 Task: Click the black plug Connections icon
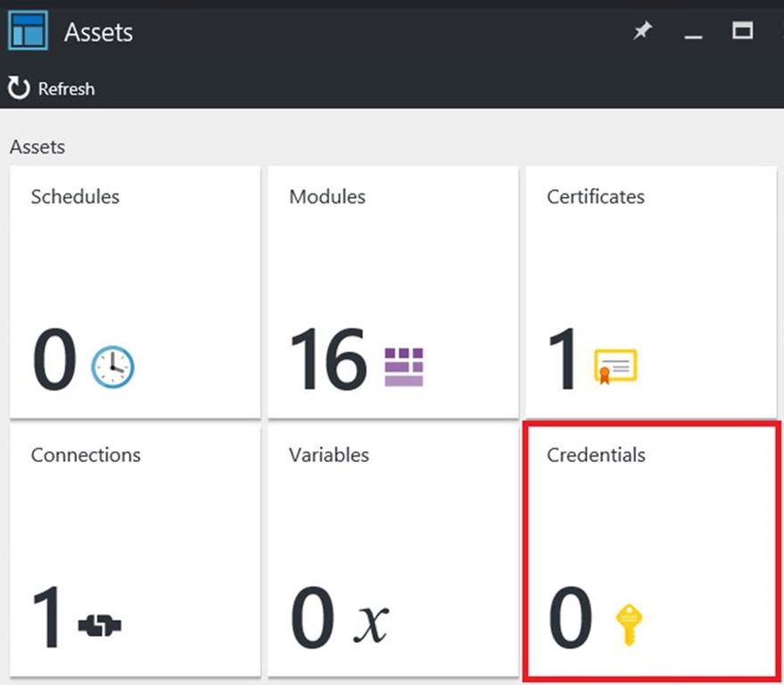click(x=100, y=625)
